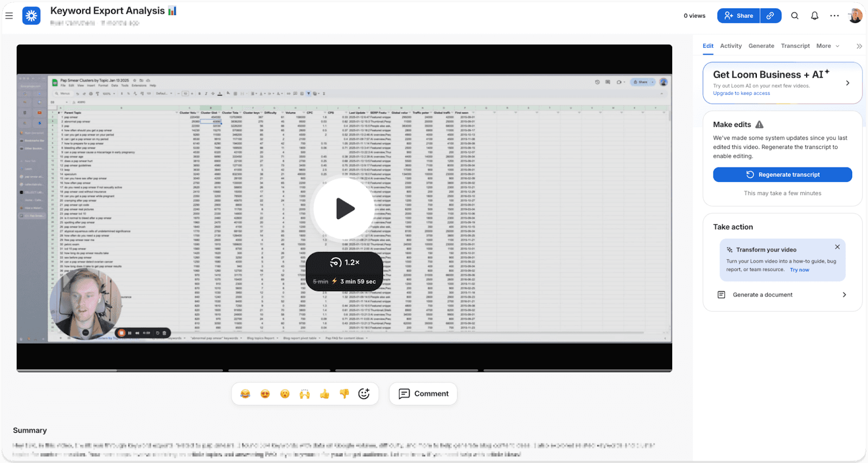Switch to the Activity tab
868x463 pixels.
(x=731, y=46)
